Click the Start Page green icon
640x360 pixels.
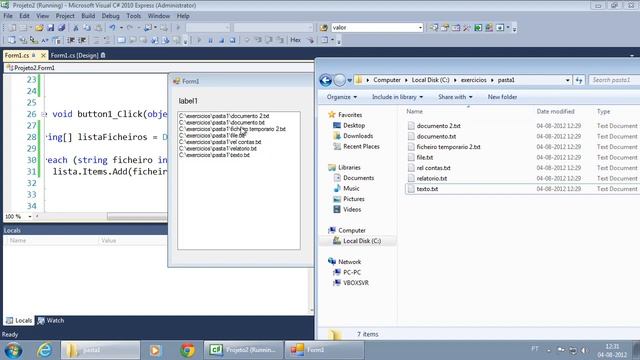[478, 28]
